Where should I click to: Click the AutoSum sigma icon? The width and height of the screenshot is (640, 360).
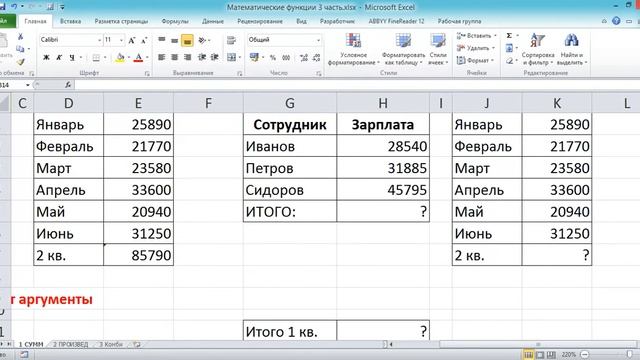tap(509, 36)
